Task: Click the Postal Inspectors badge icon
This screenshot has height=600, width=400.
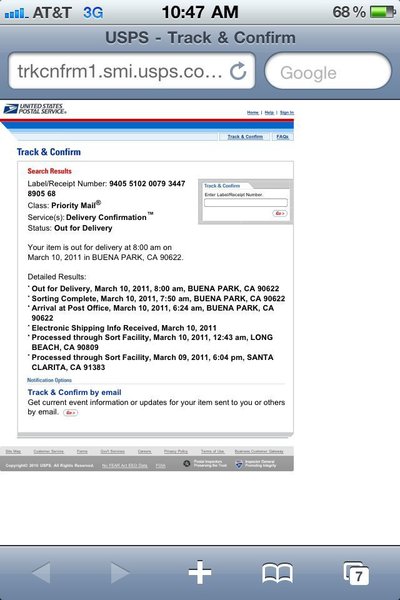Action: 186,463
